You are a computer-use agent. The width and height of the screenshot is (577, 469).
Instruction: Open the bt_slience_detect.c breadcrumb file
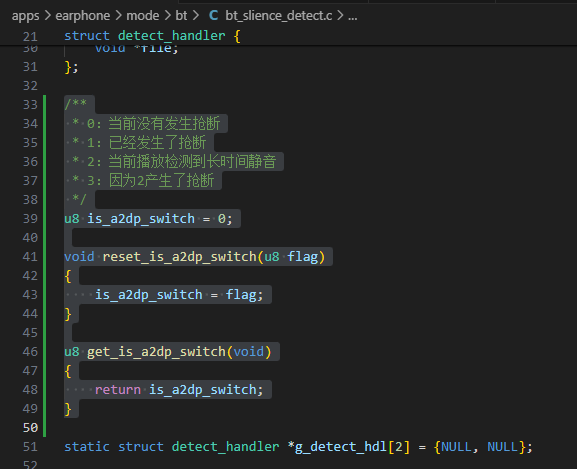279,16
